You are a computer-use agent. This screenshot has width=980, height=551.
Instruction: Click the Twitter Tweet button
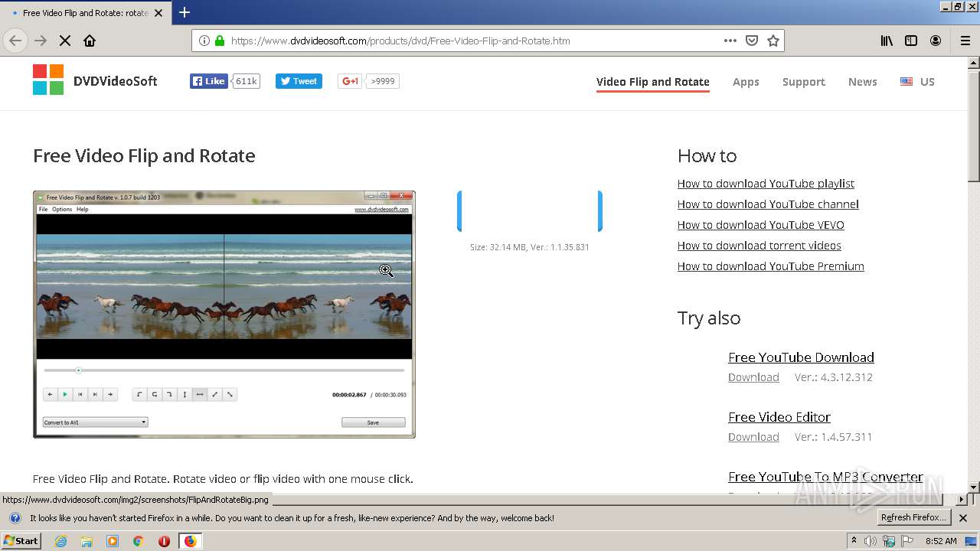[x=299, y=81]
